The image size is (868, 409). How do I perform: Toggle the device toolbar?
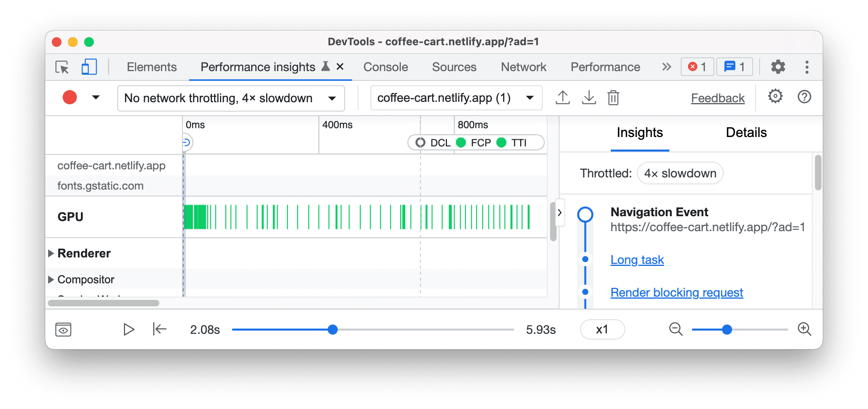[89, 67]
